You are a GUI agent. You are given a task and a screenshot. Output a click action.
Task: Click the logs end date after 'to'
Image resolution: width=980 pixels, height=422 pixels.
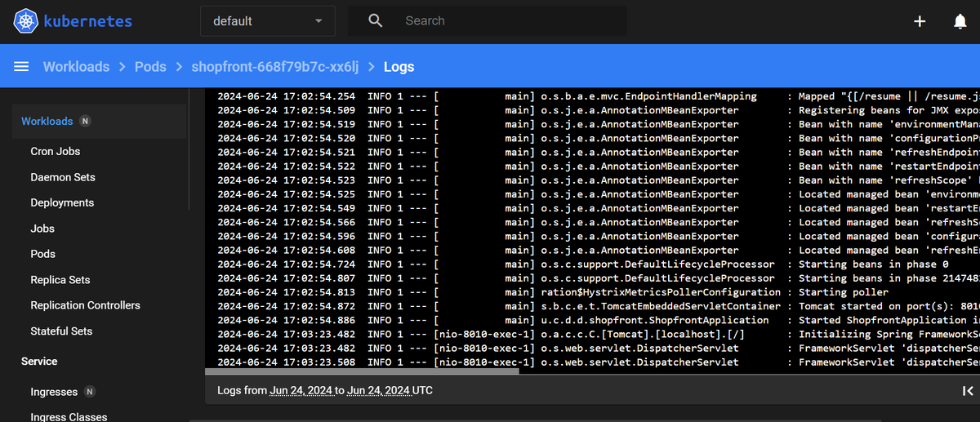pos(378,390)
